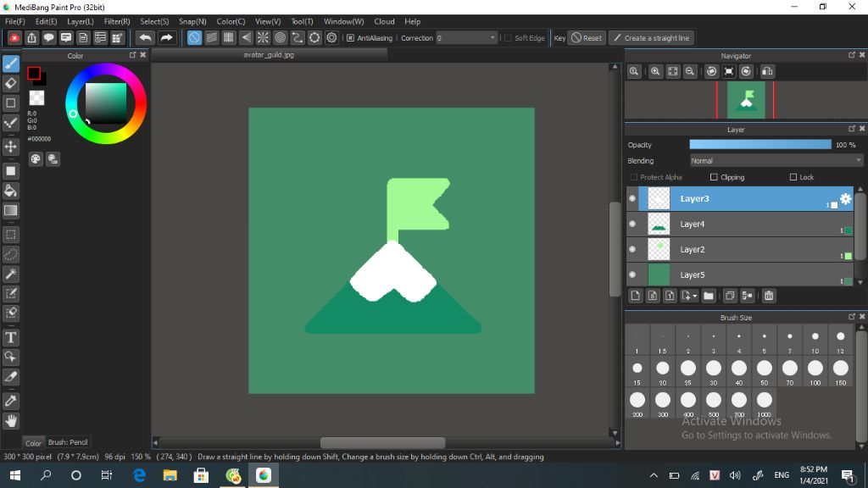Open the File menu
This screenshot has height=488, width=868.
coord(15,21)
